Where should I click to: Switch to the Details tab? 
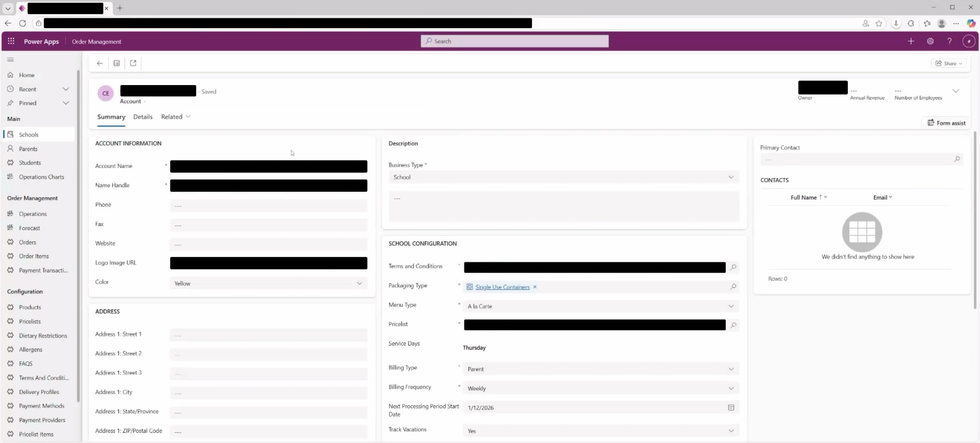143,117
